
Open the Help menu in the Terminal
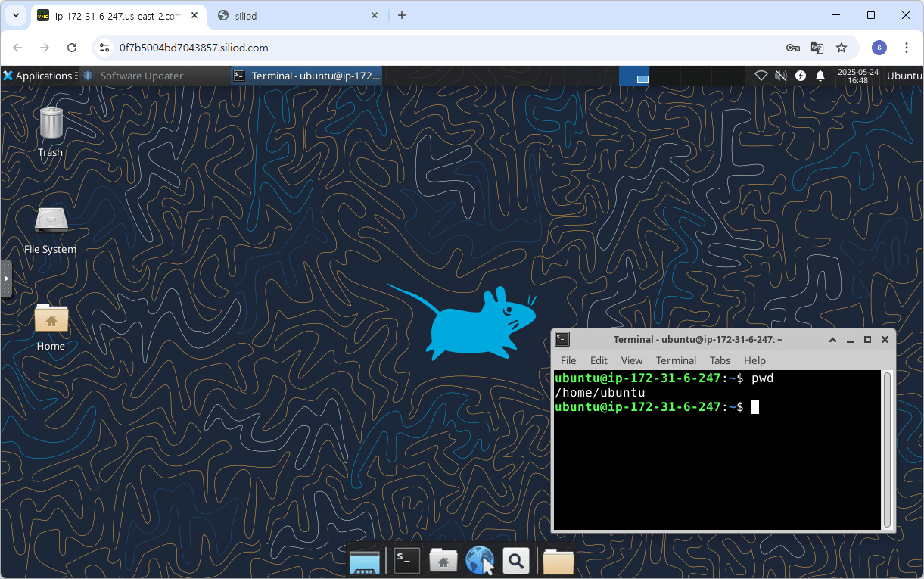pos(754,360)
